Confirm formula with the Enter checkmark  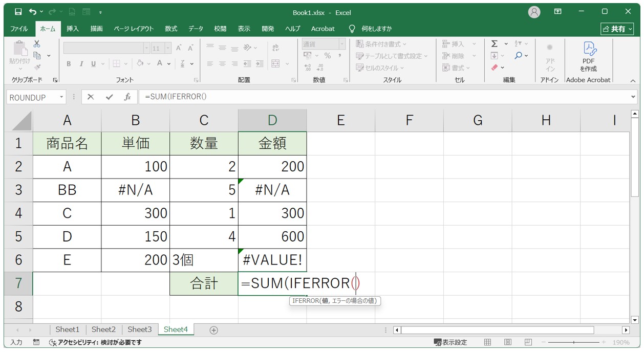pyautogui.click(x=109, y=97)
